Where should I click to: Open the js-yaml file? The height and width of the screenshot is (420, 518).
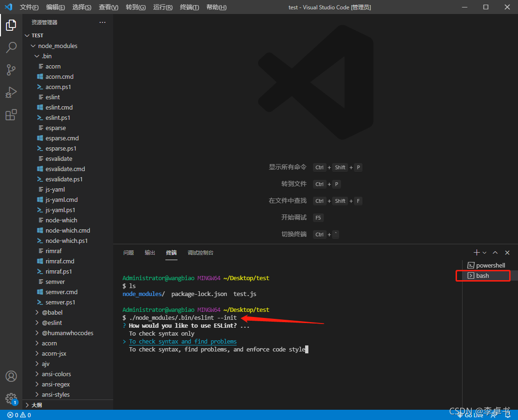(x=55, y=189)
